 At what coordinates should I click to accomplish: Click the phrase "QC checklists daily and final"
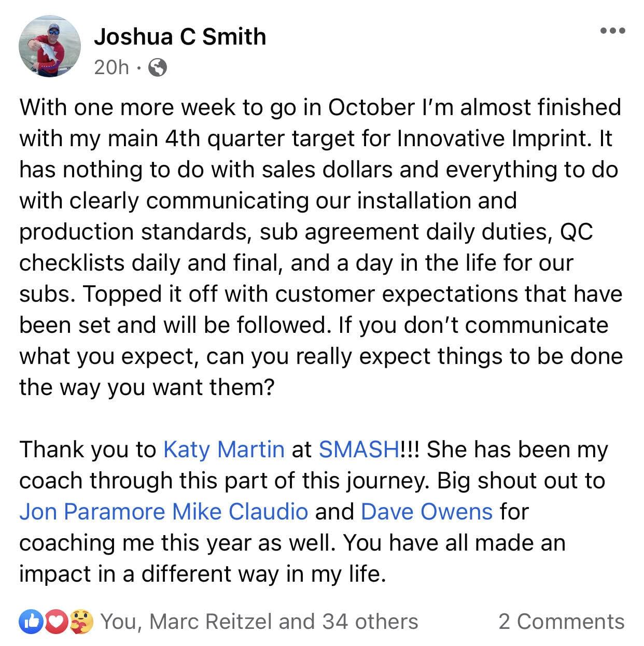(156, 263)
